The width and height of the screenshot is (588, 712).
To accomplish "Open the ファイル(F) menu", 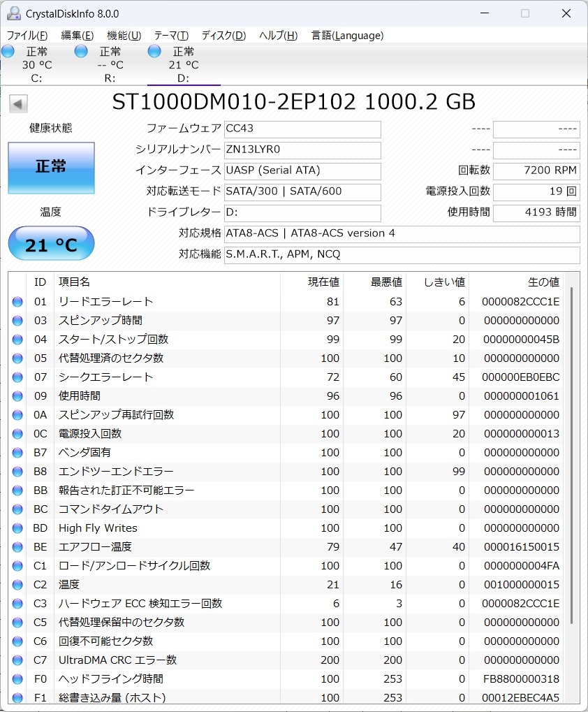I will click(x=27, y=36).
